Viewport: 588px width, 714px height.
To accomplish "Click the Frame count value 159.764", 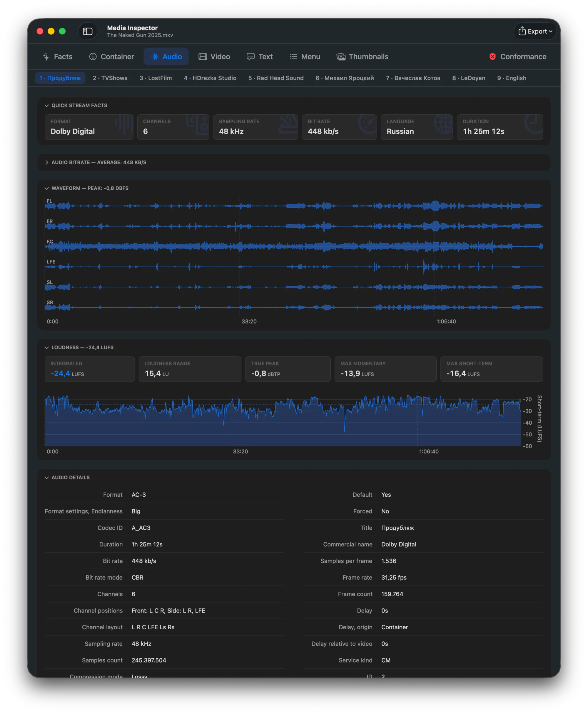I will (392, 594).
